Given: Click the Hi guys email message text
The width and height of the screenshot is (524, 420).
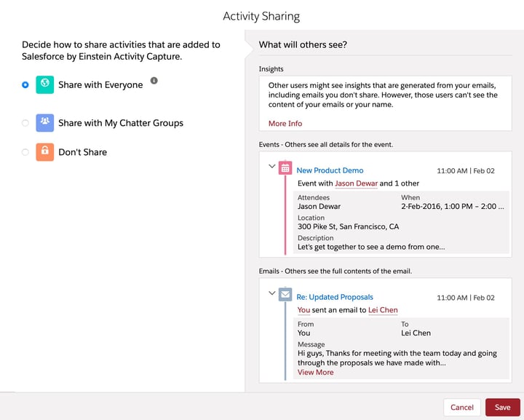Looking at the screenshot, I should point(397,358).
